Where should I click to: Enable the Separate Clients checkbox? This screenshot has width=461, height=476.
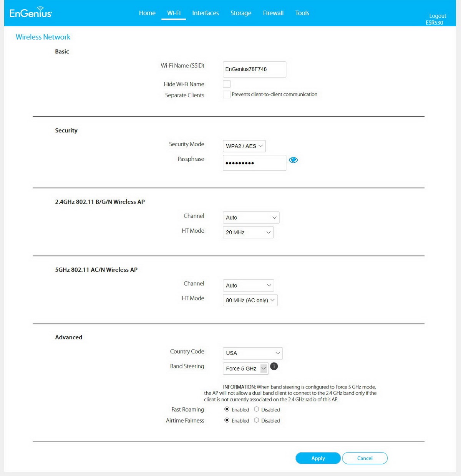point(227,94)
